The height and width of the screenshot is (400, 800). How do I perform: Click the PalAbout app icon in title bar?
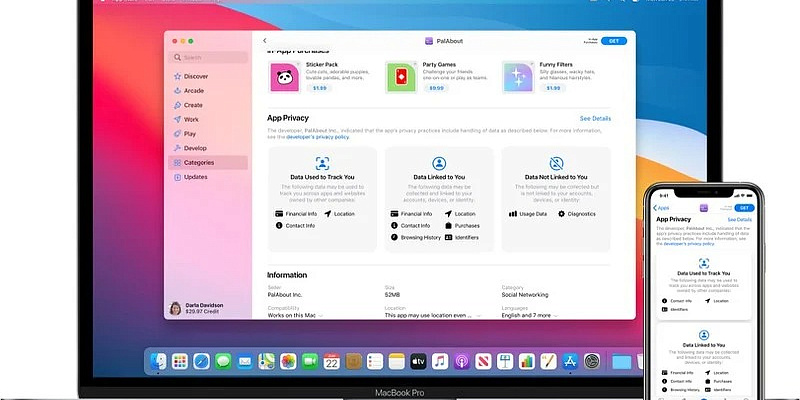pyautogui.click(x=429, y=41)
